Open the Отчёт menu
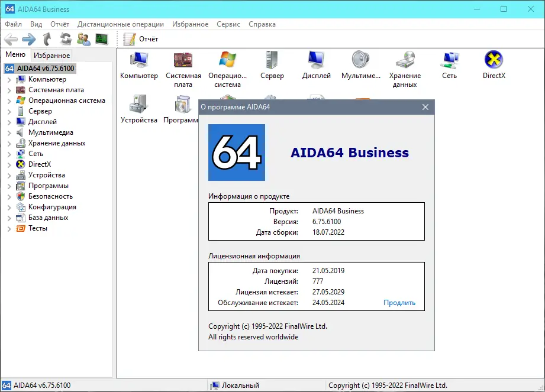The image size is (545, 392). (x=60, y=24)
